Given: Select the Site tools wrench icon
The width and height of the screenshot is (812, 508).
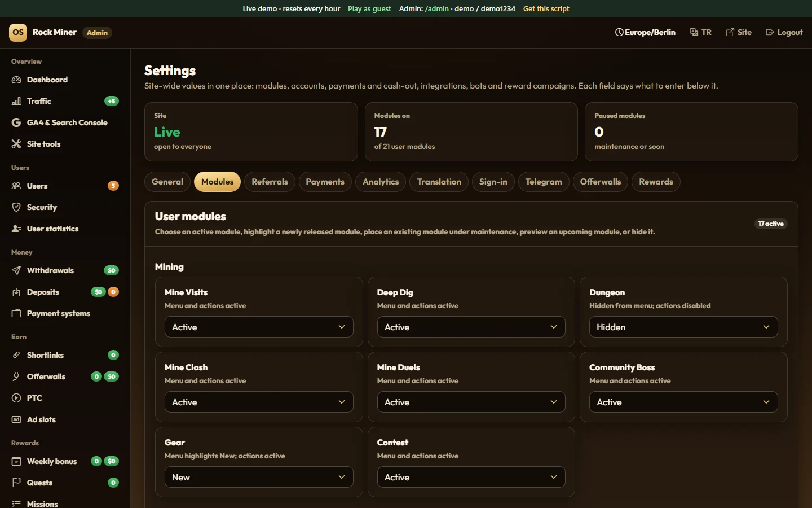Looking at the screenshot, I should pyautogui.click(x=16, y=144).
